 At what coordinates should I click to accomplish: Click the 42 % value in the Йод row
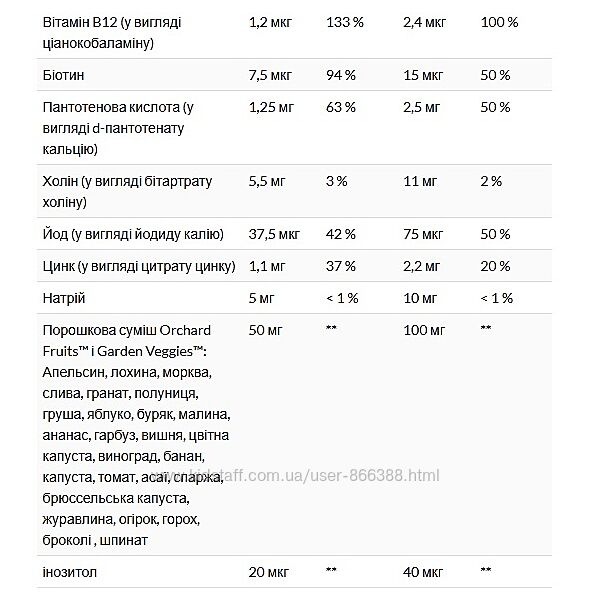(x=339, y=234)
